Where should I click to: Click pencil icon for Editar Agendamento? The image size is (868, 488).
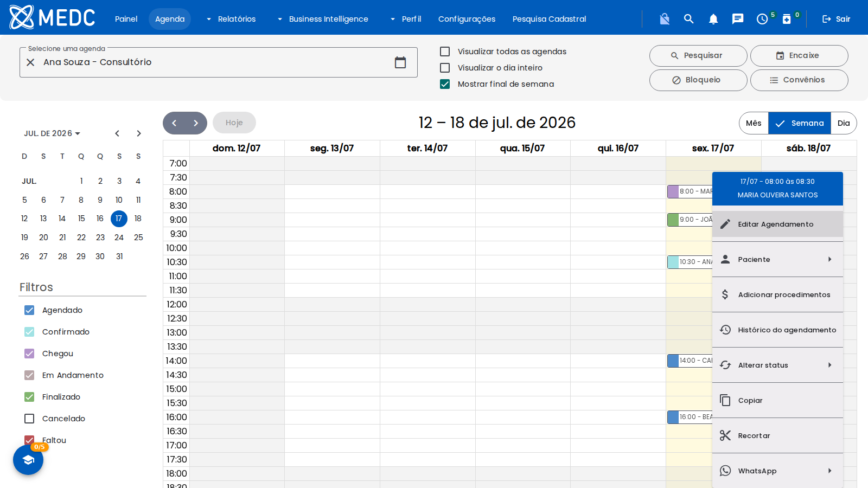pos(725,224)
